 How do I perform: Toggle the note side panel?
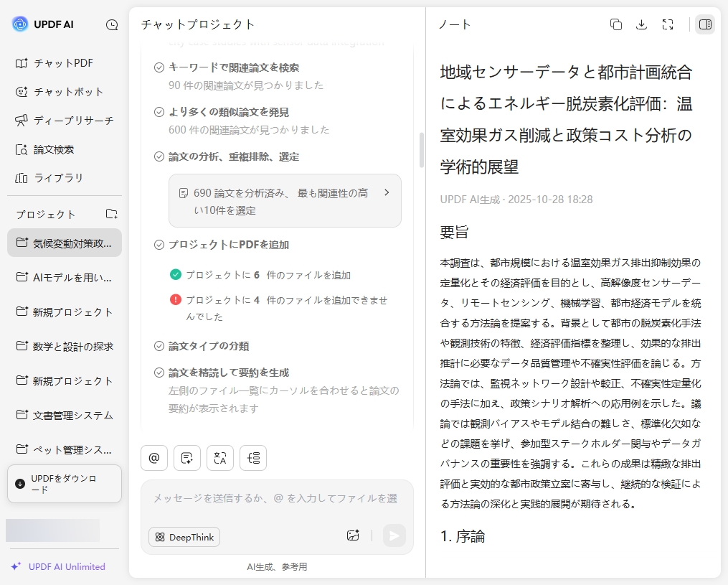click(x=704, y=24)
